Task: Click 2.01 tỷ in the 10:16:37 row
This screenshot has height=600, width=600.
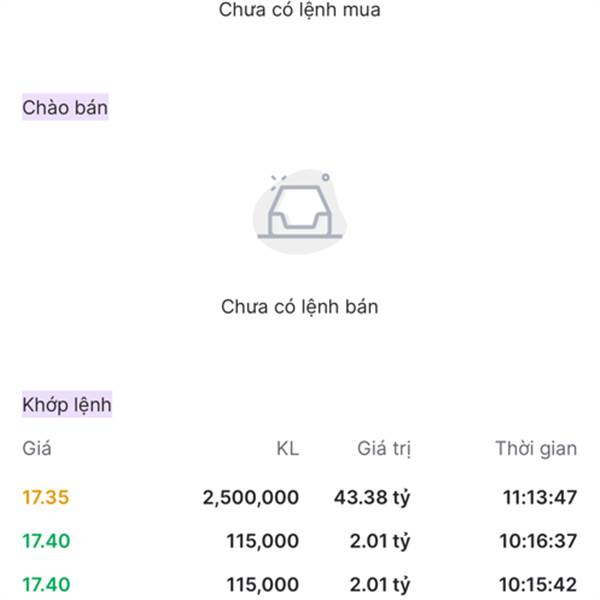Action: [x=380, y=541]
